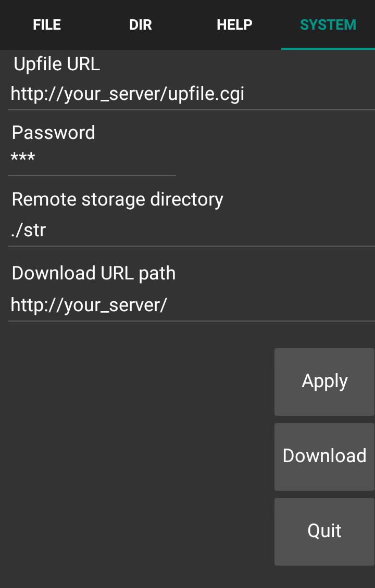Image resolution: width=375 pixels, height=588 pixels.
Task: Place cursor on masked password asterisks
Action: 23,157
